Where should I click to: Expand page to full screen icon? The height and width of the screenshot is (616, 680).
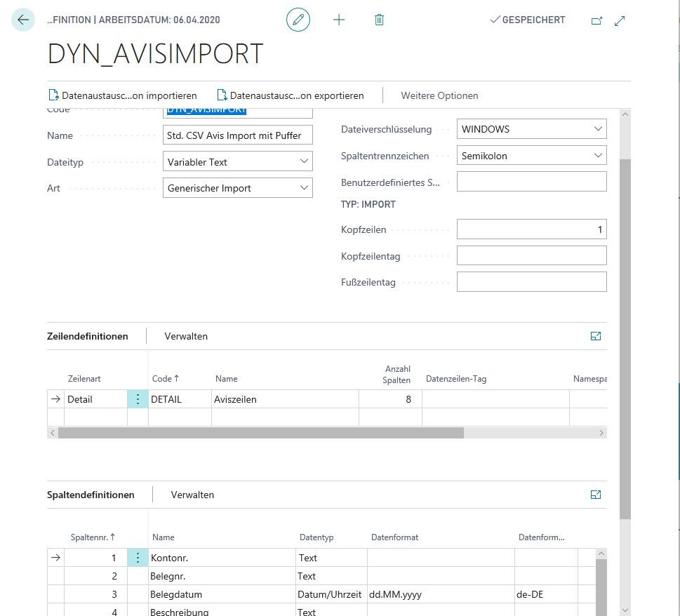[620, 21]
